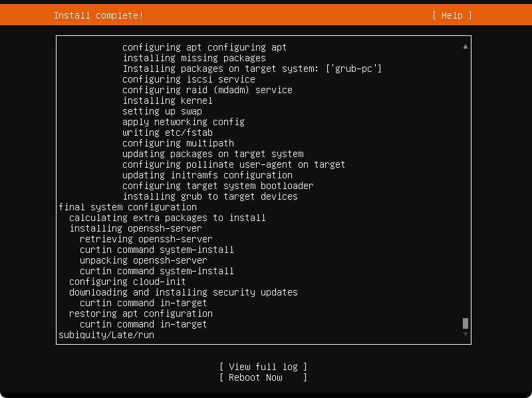532x398 pixels.
Task: Click the calculating extra packages to install line
Action: click(x=168, y=218)
